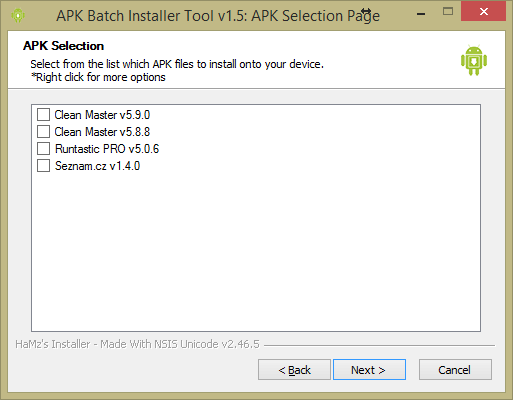
Task: Proceed with the Next button
Action: (369, 370)
